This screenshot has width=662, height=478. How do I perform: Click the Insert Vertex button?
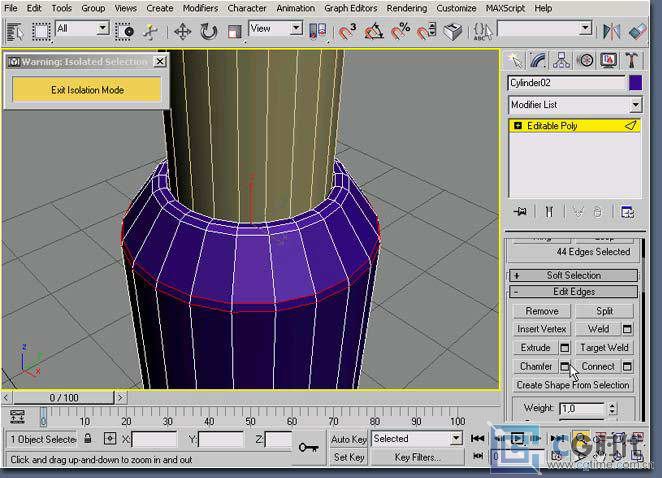click(x=542, y=329)
